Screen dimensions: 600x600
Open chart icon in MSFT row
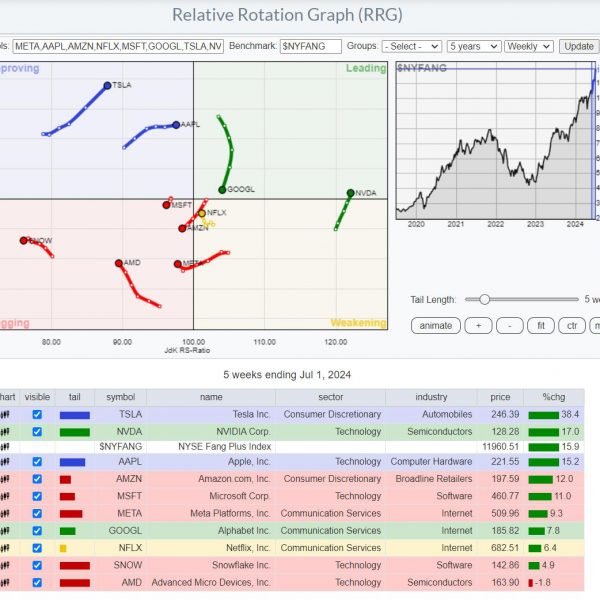(x=5, y=496)
